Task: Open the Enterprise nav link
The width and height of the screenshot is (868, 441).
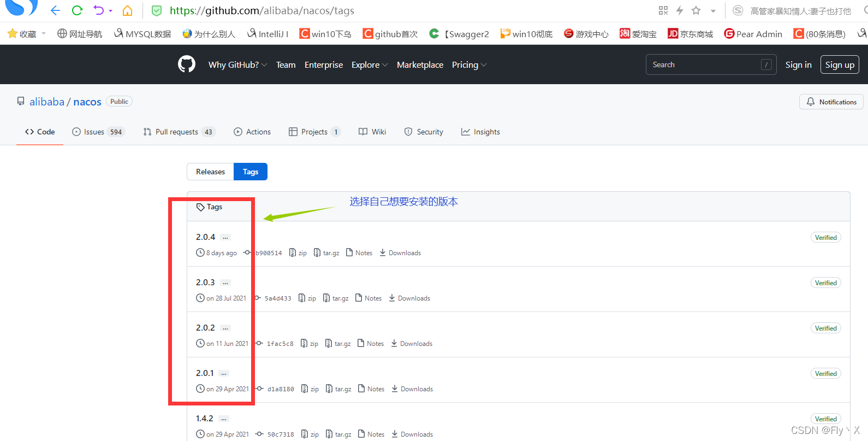Action: (x=324, y=64)
